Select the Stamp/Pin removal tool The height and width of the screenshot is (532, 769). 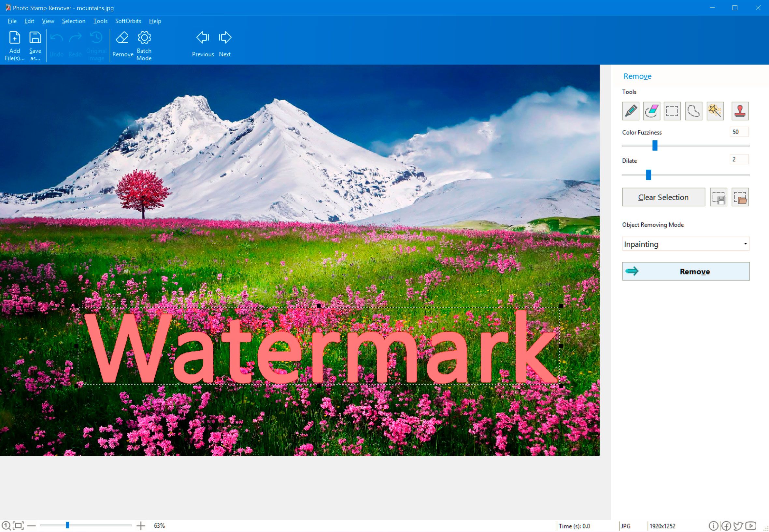[x=739, y=110]
